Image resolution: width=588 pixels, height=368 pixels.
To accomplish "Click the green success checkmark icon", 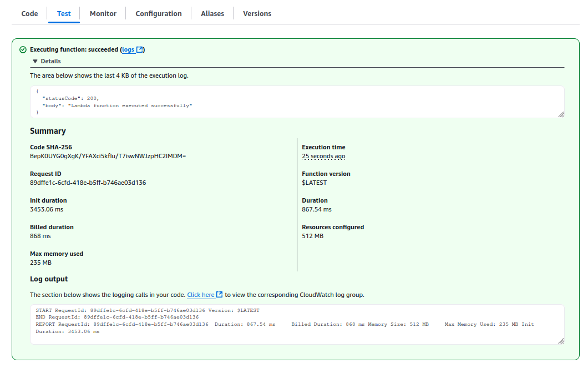I will click(x=23, y=50).
